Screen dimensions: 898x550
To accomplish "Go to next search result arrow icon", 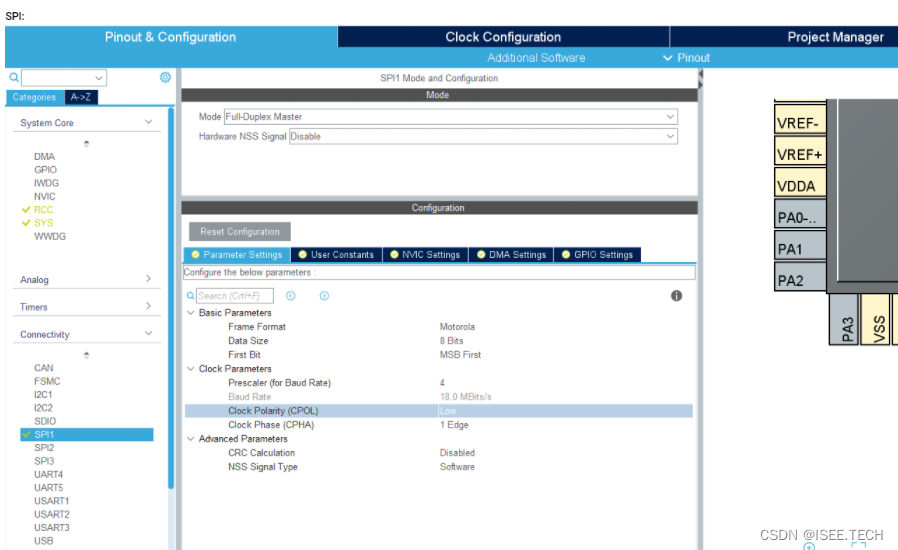I will (x=324, y=296).
